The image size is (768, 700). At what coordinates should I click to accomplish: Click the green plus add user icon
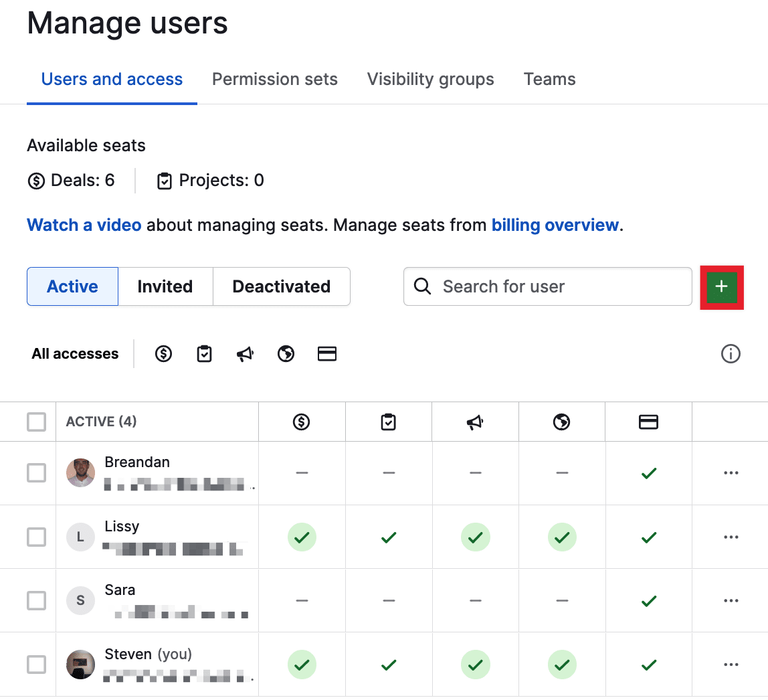(721, 286)
